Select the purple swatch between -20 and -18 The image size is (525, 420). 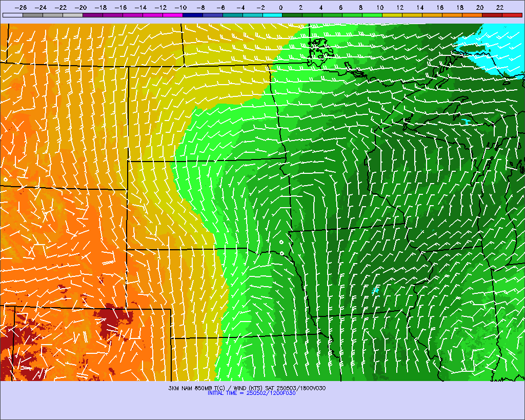93,15
